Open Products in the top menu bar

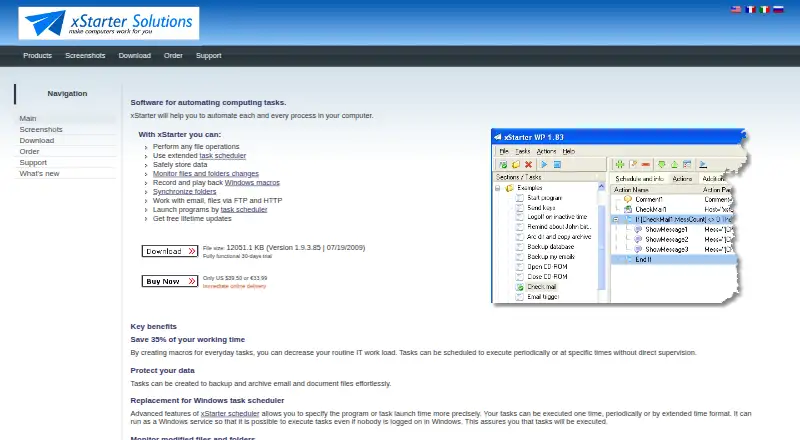click(37, 56)
